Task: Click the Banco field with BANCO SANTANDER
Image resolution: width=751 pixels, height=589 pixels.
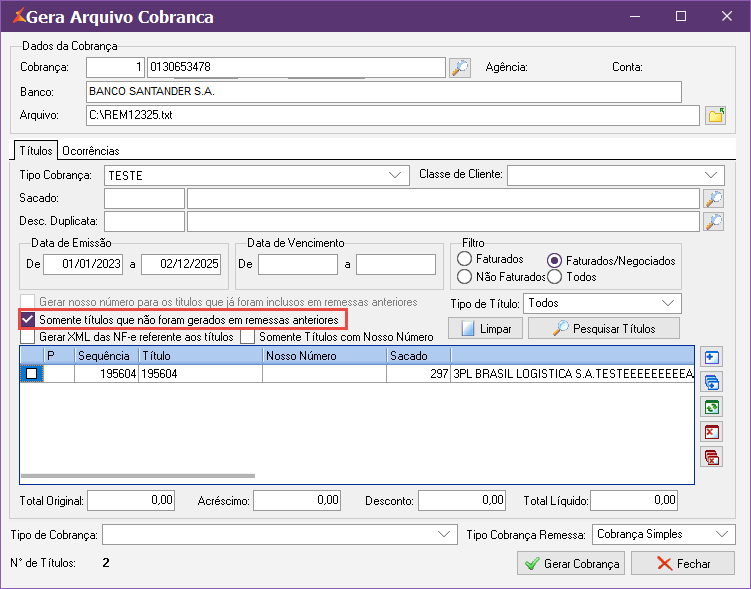Action: (384, 92)
